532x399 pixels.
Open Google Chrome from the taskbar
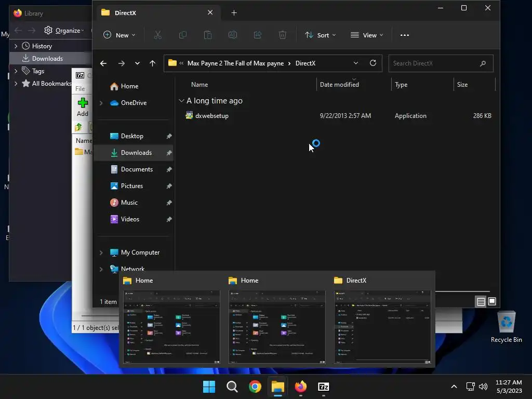click(255, 387)
